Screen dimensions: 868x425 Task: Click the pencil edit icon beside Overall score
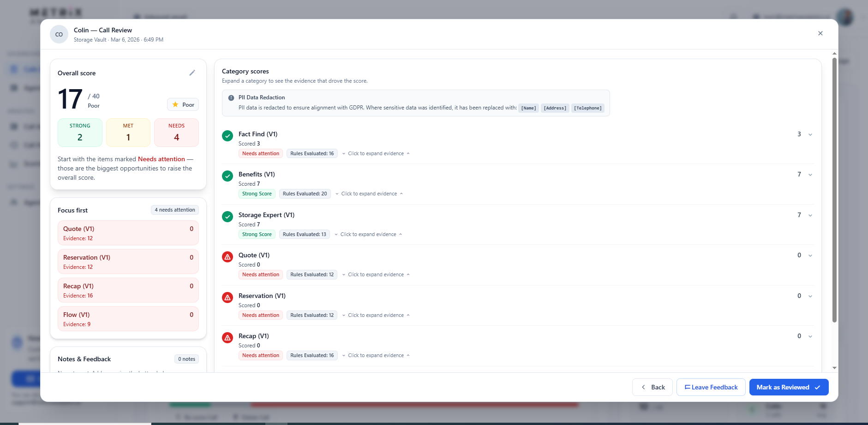click(192, 73)
